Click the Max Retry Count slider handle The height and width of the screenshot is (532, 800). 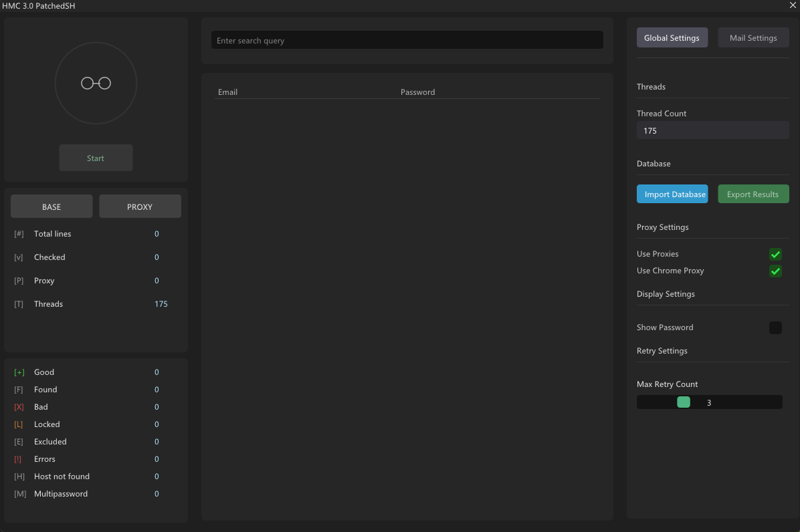click(683, 402)
